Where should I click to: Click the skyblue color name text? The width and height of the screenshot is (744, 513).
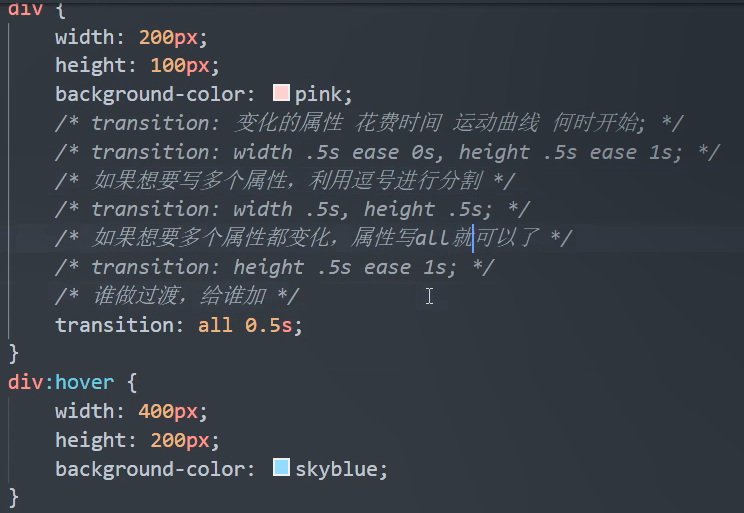point(340,469)
